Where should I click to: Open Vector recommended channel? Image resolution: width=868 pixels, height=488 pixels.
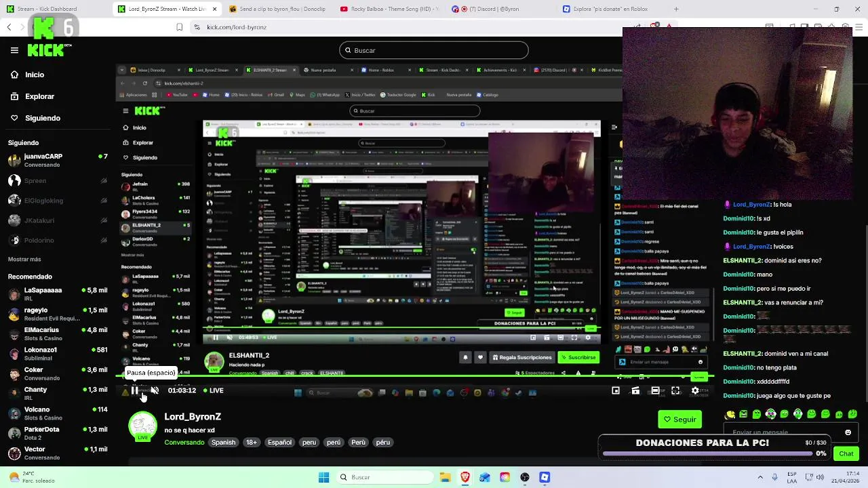pos(58,453)
